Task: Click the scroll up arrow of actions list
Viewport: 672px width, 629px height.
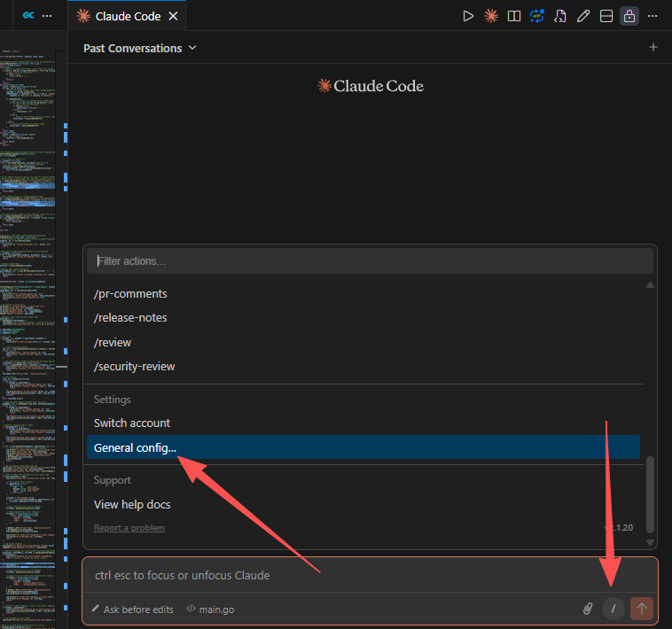Action: [x=650, y=285]
